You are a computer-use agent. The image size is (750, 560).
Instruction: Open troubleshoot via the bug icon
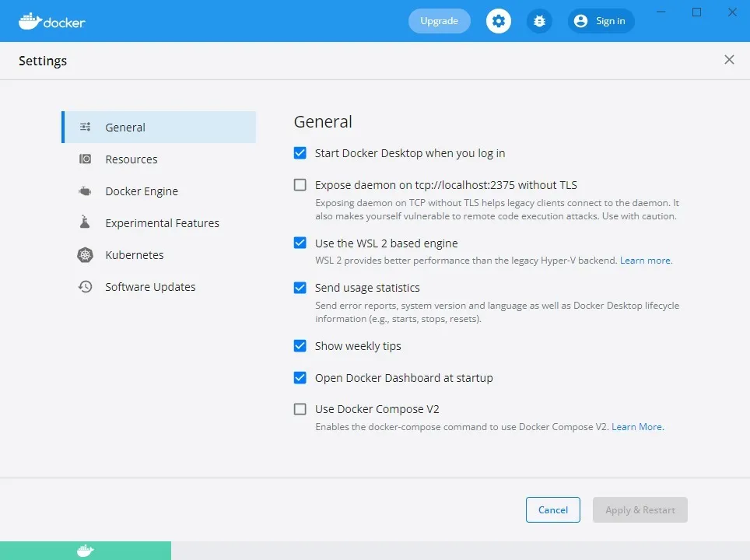pos(539,21)
